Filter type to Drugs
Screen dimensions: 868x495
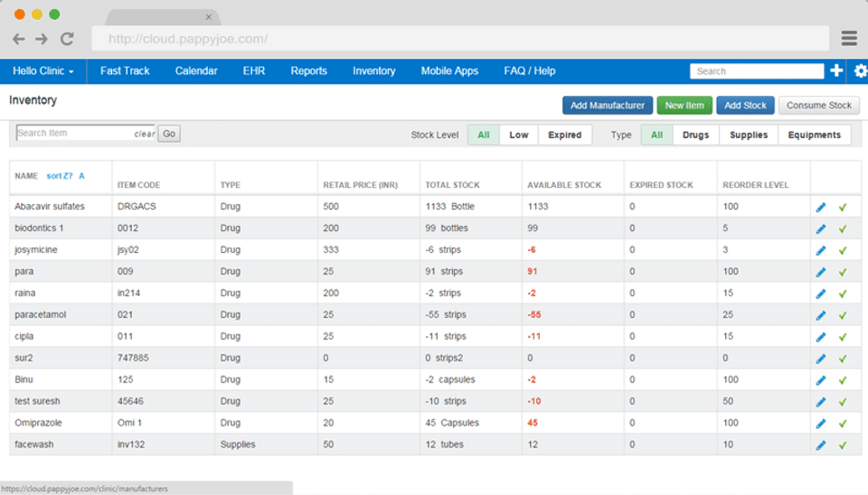tap(696, 135)
